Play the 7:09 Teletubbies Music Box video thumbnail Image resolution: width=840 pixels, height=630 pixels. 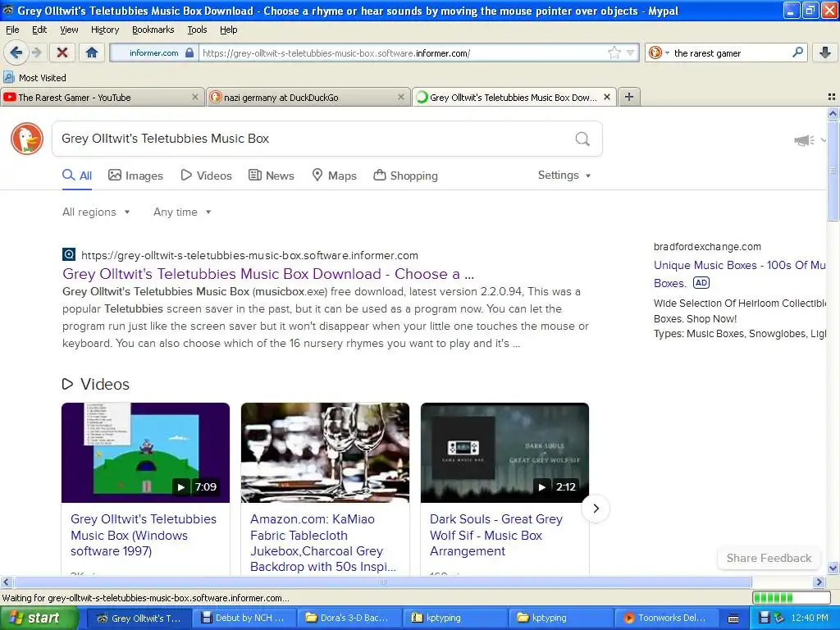[x=146, y=453]
